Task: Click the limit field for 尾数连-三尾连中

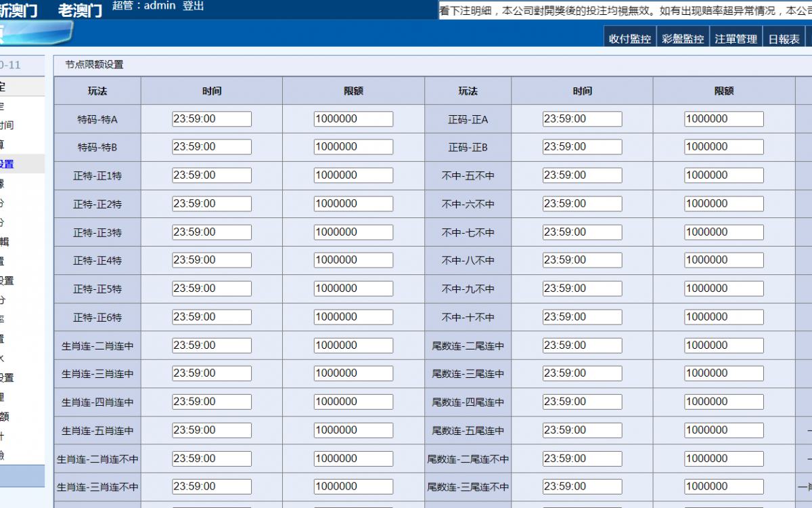Action: pos(724,373)
